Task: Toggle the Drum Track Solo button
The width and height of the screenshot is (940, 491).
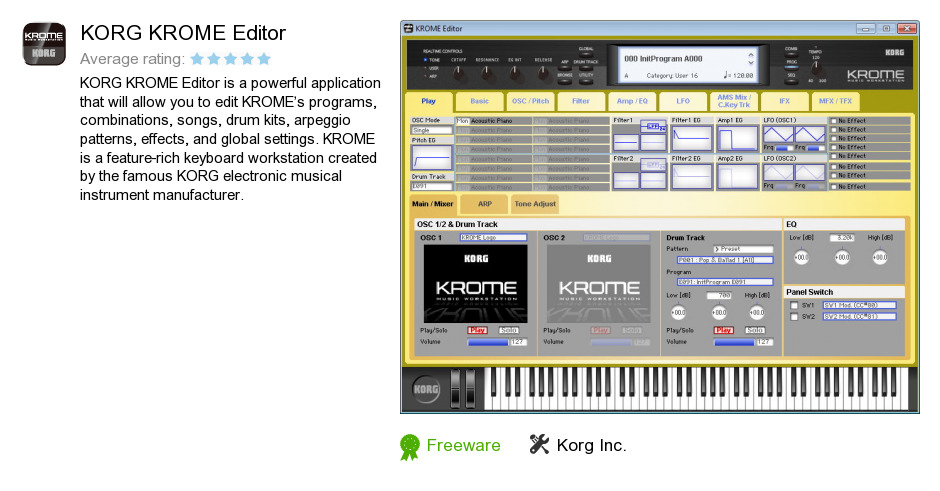Action: [755, 330]
